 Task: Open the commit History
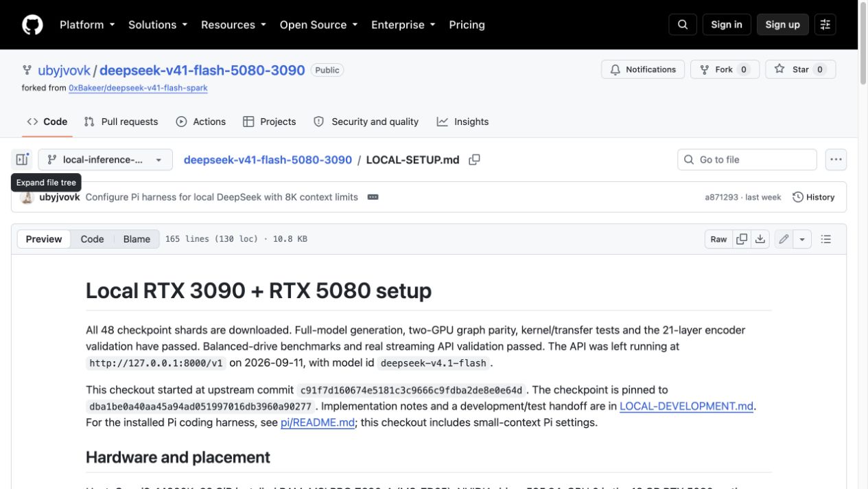(x=814, y=197)
